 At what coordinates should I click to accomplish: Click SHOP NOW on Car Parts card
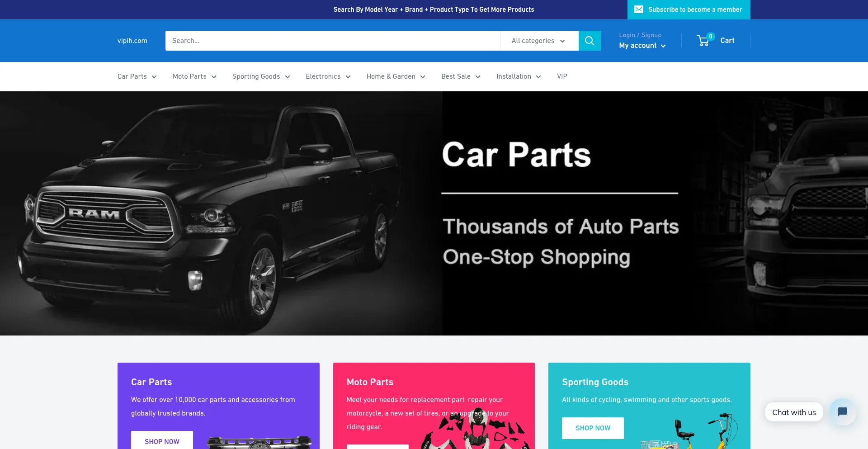pyautogui.click(x=162, y=440)
